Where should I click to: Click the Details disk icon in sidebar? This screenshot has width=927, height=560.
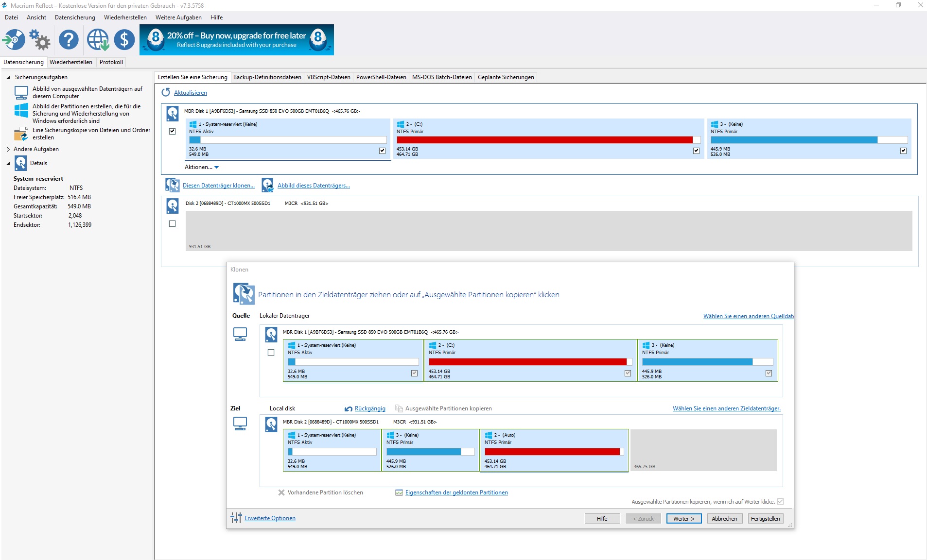(x=21, y=163)
